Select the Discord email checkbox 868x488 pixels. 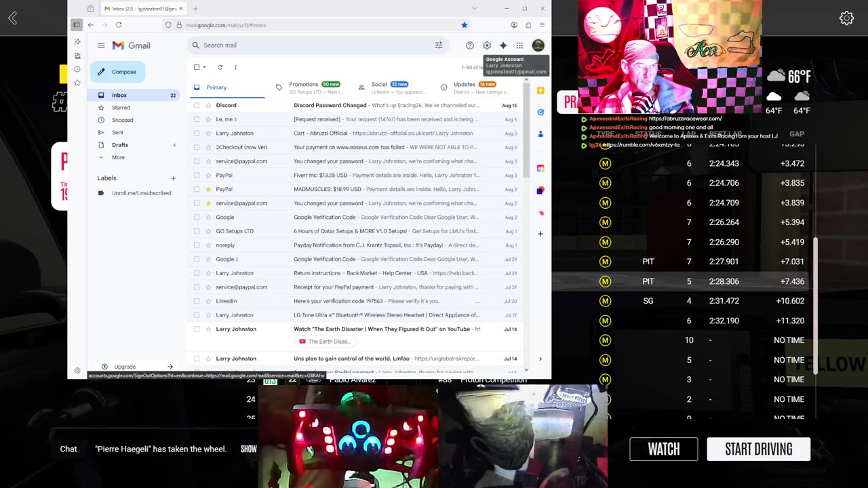[197, 106]
